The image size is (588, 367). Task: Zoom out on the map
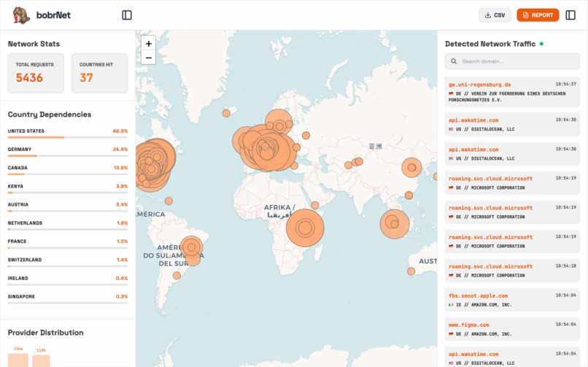click(x=149, y=58)
